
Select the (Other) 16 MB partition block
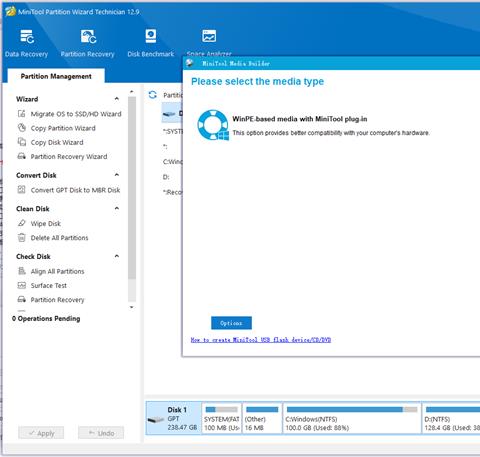coord(262,418)
